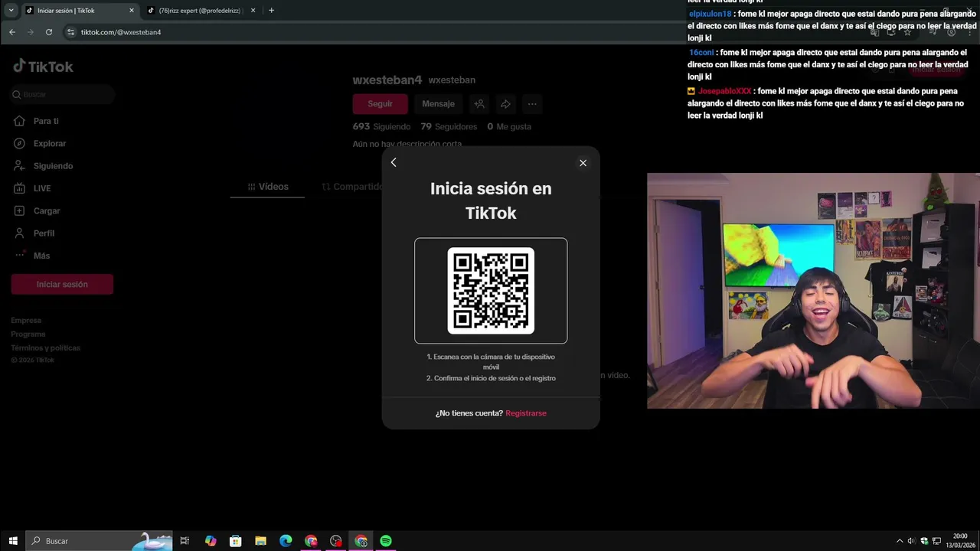The width and height of the screenshot is (980, 551).
Task: Click the red Iniciar sesión button
Action: tap(62, 284)
